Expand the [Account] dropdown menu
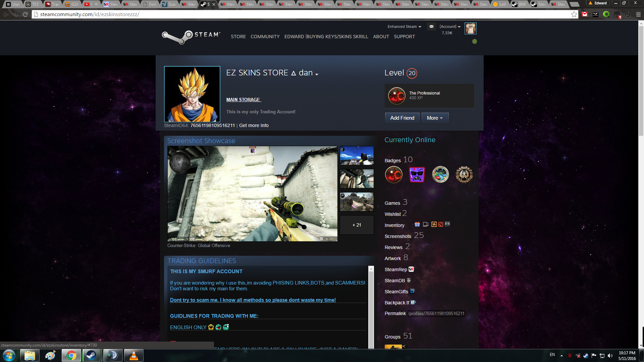The width and height of the screenshot is (644, 362). pos(450,26)
